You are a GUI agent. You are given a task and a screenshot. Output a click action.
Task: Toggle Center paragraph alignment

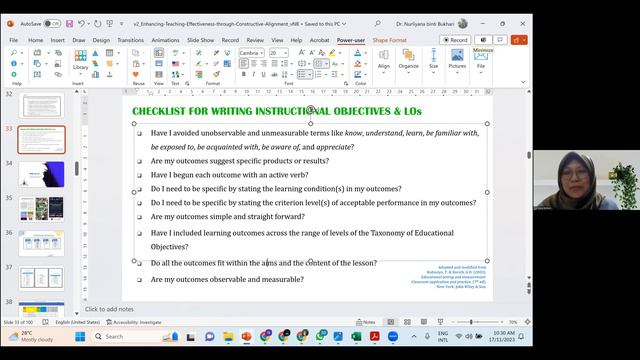[254, 64]
